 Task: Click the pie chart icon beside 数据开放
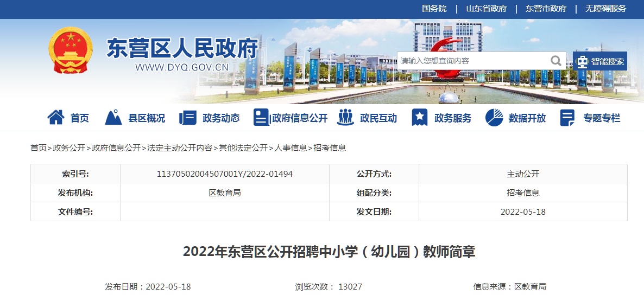494,117
